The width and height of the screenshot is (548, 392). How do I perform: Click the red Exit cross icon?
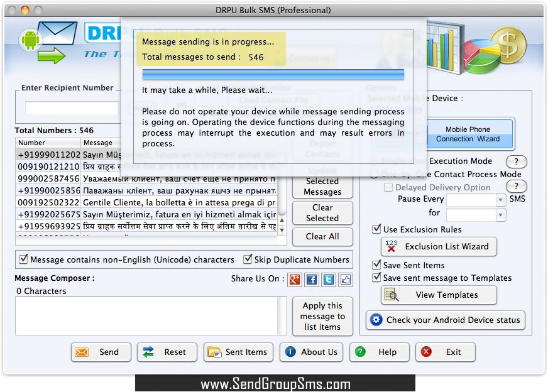426,351
